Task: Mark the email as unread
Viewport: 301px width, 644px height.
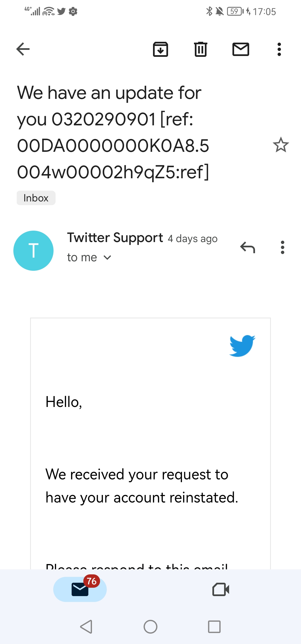Action: (x=241, y=49)
